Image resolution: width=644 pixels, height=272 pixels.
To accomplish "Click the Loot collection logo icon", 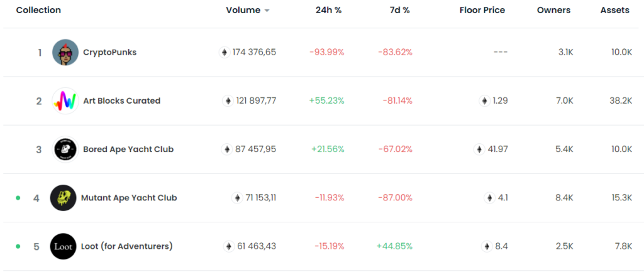I will pyautogui.click(x=64, y=246).
